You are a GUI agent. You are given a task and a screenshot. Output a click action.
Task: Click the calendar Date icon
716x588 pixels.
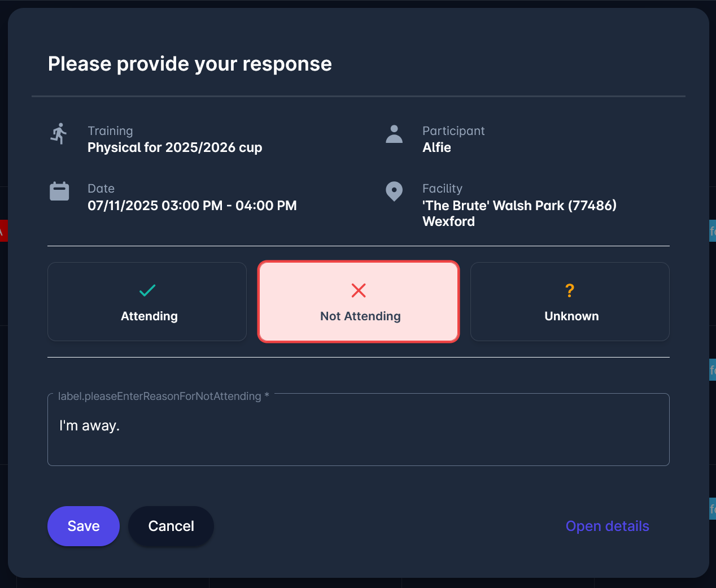pyautogui.click(x=59, y=192)
